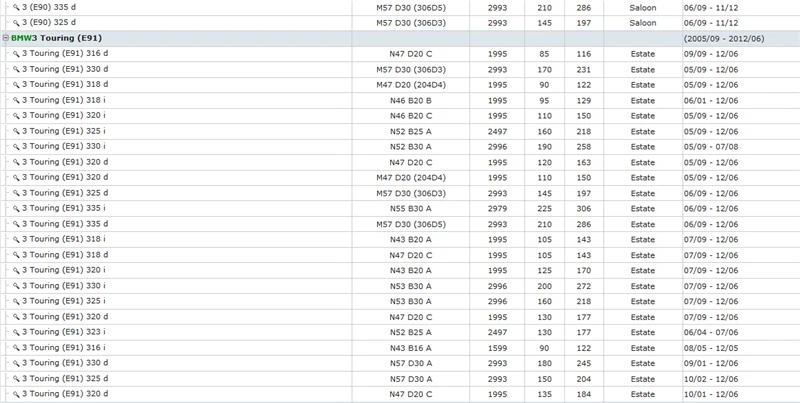Click the horsepower value '116'
The image size is (800, 403).
[584, 54]
